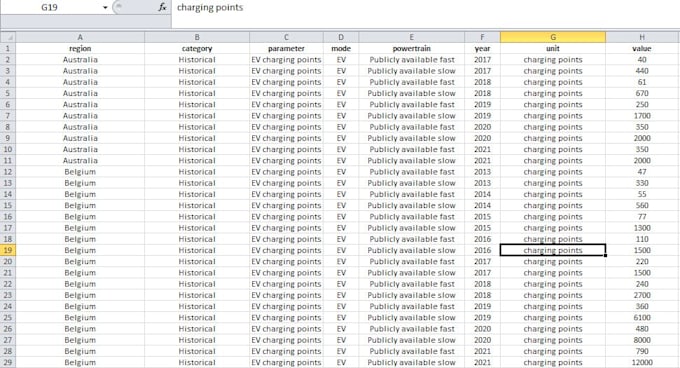Select 'Publicly available slow' in row 29
This screenshot has height=368, width=680.
(412, 362)
